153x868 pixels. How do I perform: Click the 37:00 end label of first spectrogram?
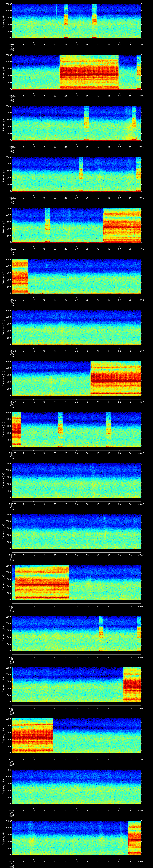tap(141, 44)
